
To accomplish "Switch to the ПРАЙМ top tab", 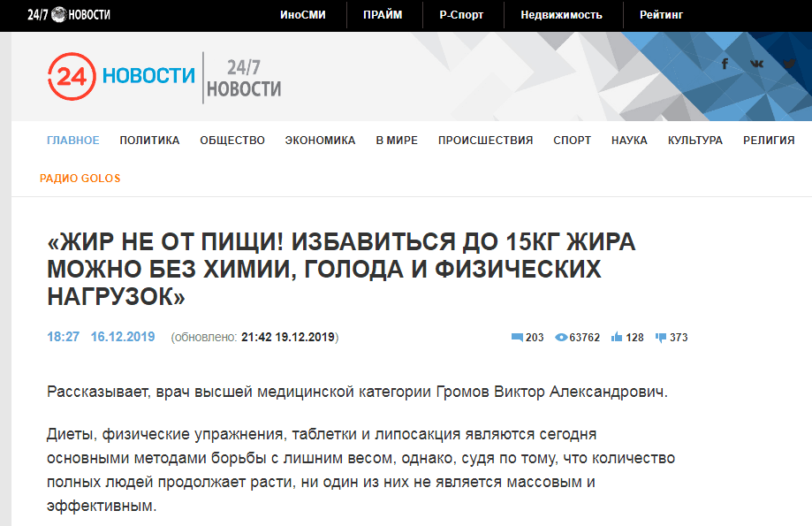I will point(383,15).
